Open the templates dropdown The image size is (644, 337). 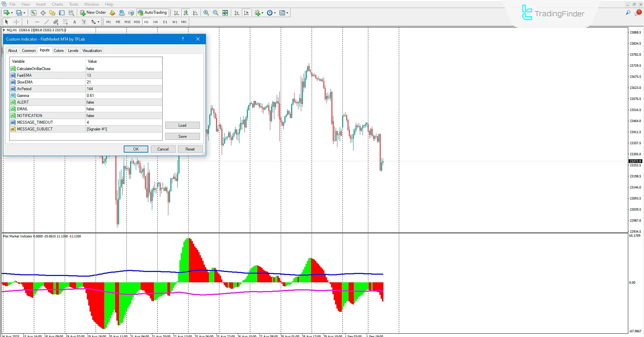pos(284,13)
